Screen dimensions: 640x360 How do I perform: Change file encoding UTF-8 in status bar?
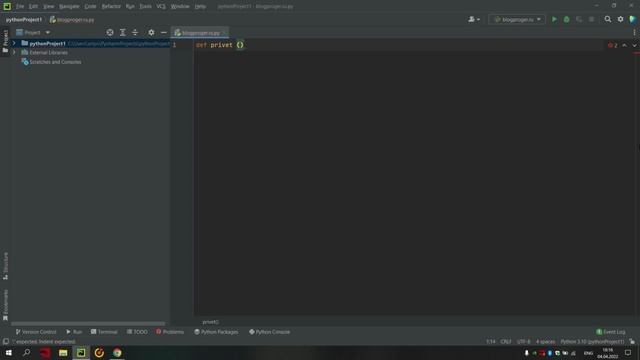524,342
